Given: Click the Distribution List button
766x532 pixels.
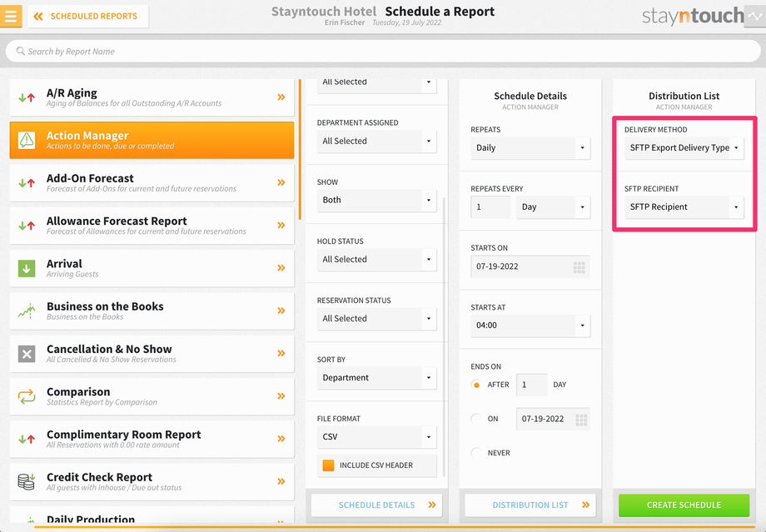Looking at the screenshot, I should tap(530, 505).
